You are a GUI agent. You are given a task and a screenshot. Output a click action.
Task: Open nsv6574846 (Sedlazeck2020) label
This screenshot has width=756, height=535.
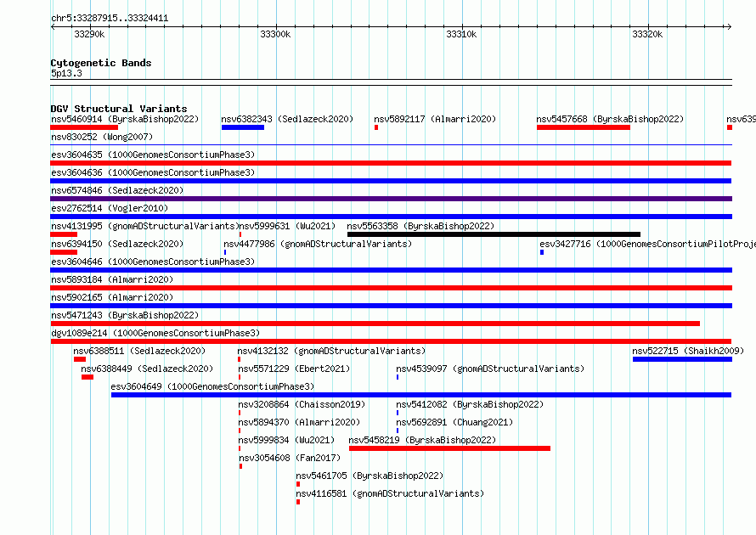coord(117,190)
